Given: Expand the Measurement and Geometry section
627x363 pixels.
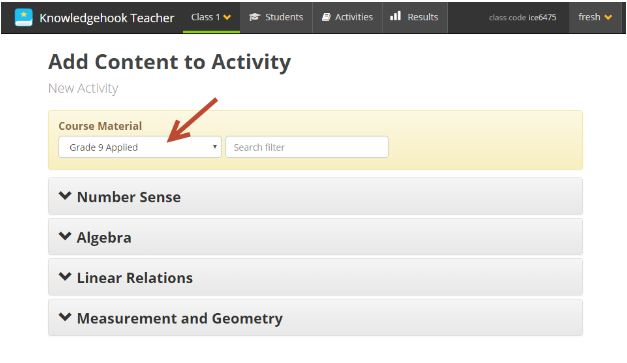Looking at the screenshot, I should point(315,318).
